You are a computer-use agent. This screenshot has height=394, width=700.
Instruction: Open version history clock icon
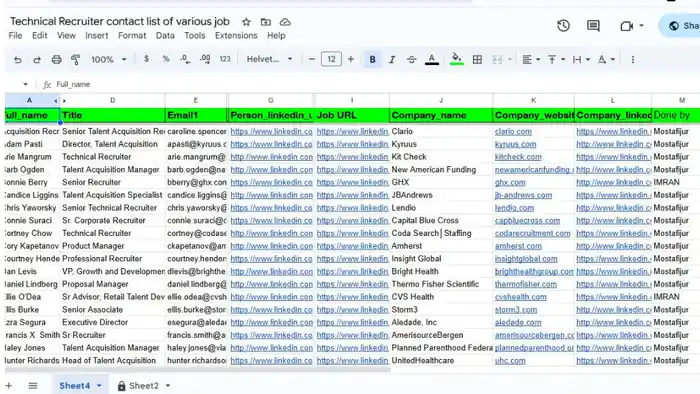tap(563, 26)
